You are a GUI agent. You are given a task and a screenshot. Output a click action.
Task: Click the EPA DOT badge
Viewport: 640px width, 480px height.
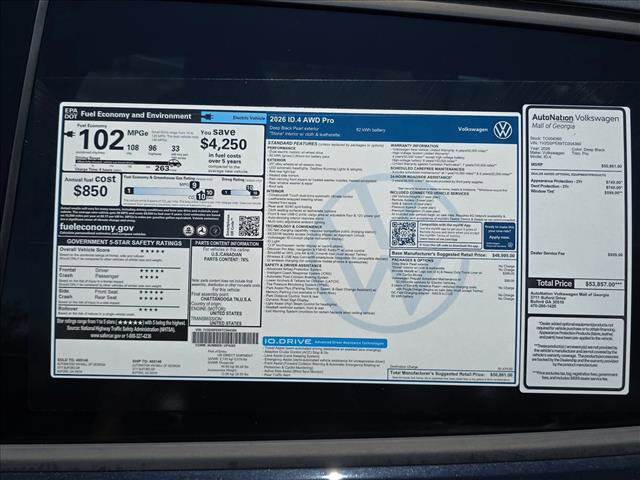[71, 113]
